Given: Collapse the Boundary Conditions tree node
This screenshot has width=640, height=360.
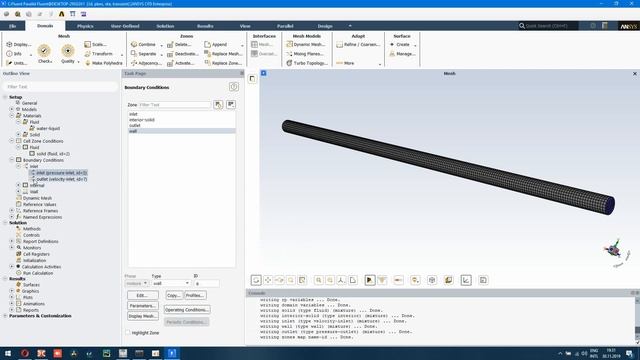Looking at the screenshot, I should pyautogui.click(x=12, y=160).
